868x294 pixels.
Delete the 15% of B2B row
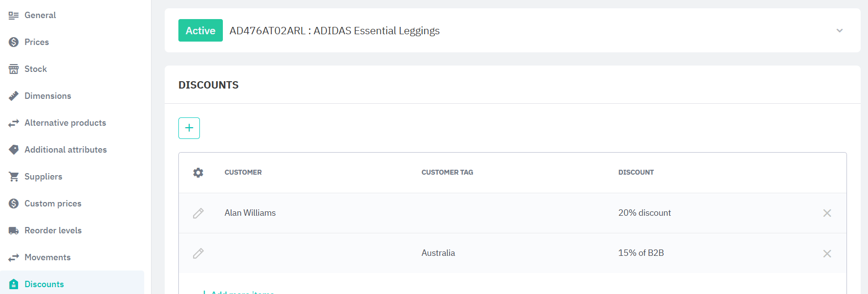[x=827, y=253]
